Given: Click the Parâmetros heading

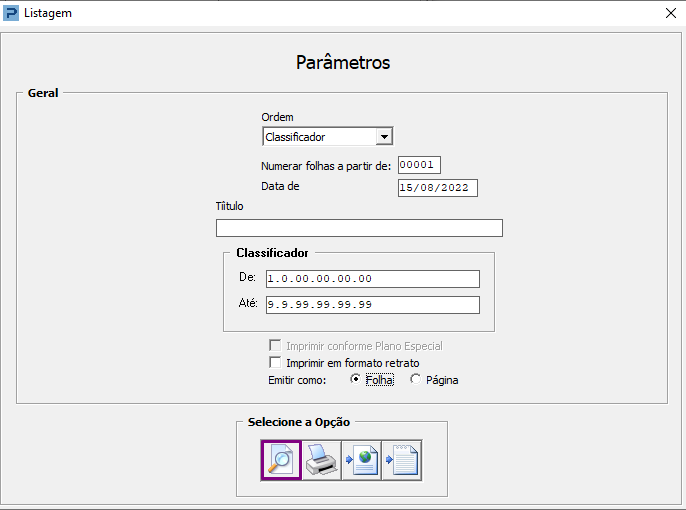Looking at the screenshot, I should click(343, 63).
